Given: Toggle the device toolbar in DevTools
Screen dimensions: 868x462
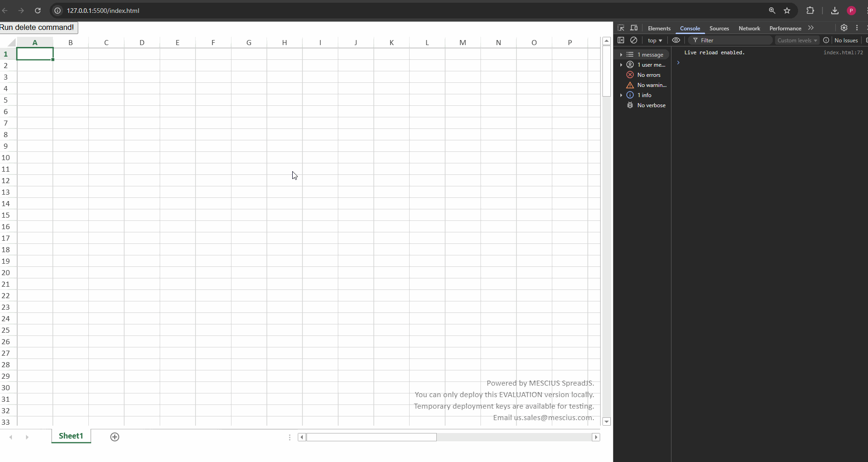Looking at the screenshot, I should [634, 28].
